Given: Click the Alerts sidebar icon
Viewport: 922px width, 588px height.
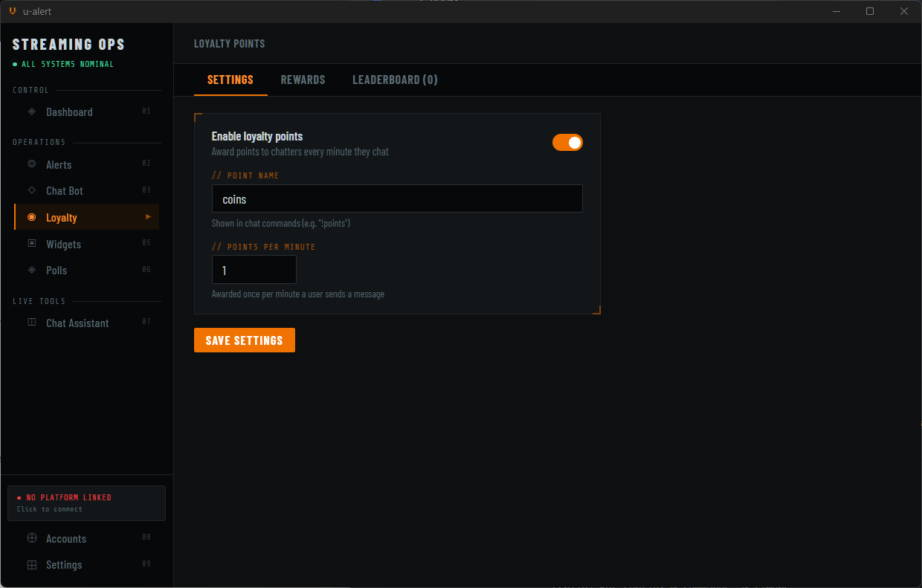Looking at the screenshot, I should point(31,164).
